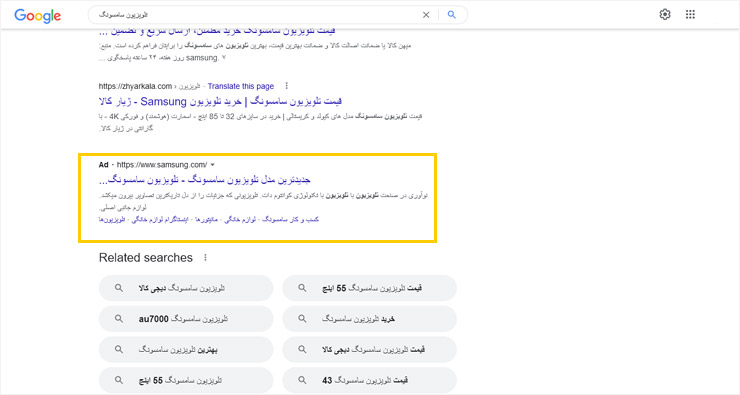Image resolution: width=740 pixels, height=395 pixels.
Task: Click the 'Ad' label of Samsung result
Action: coord(103,165)
